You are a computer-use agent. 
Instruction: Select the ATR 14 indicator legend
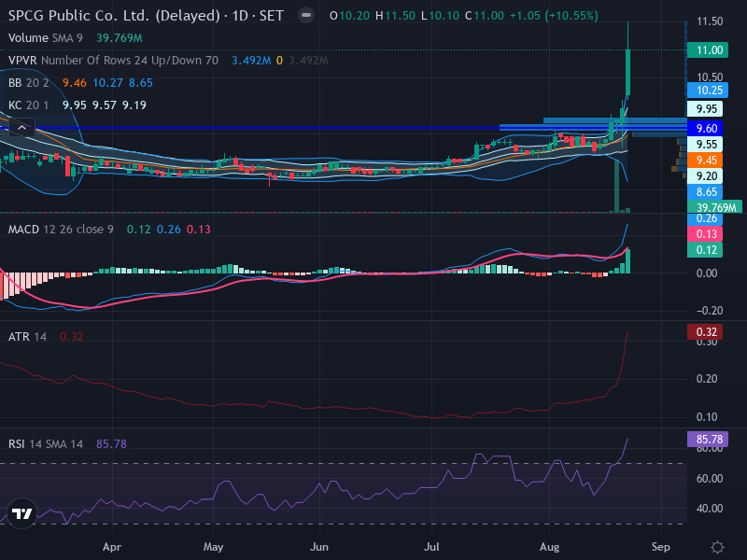[27, 337]
